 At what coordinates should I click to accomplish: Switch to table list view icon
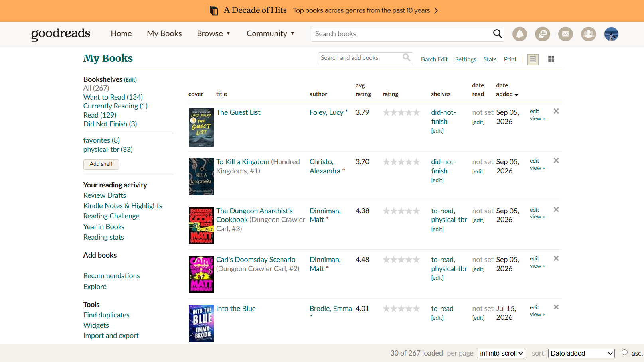[533, 59]
